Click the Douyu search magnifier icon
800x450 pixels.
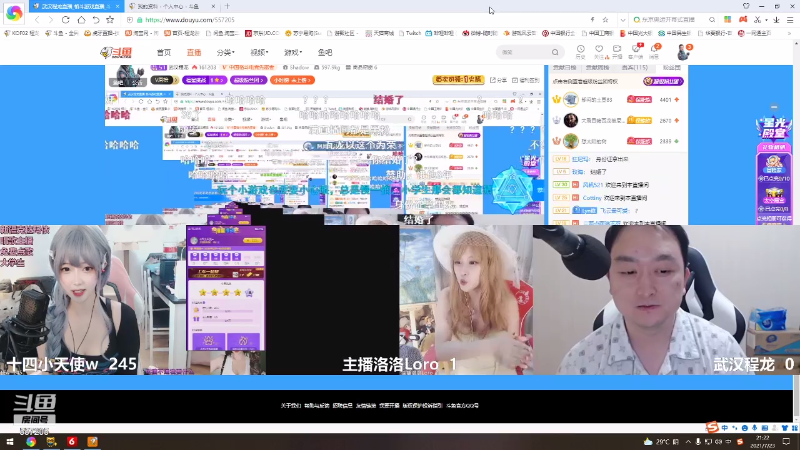[555, 52]
